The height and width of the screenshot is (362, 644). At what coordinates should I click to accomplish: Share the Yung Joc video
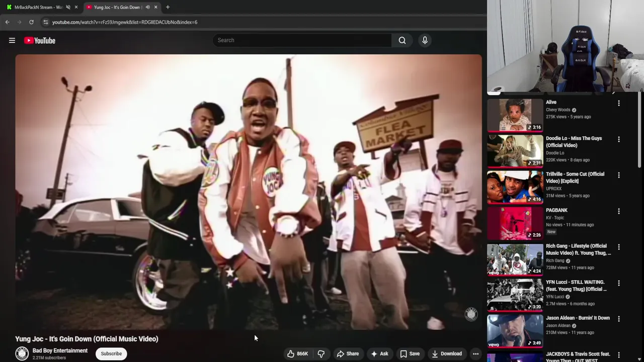click(x=348, y=354)
